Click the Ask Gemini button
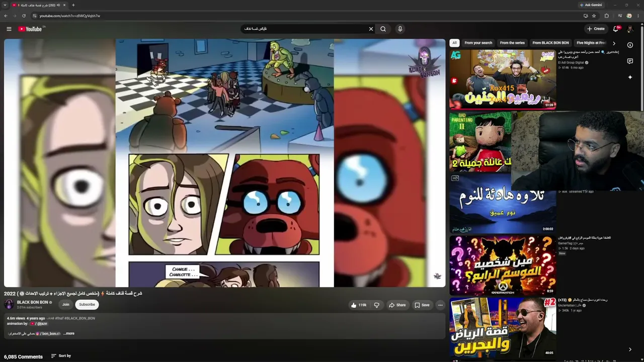Viewport: 644px width, 362px height. click(591, 5)
